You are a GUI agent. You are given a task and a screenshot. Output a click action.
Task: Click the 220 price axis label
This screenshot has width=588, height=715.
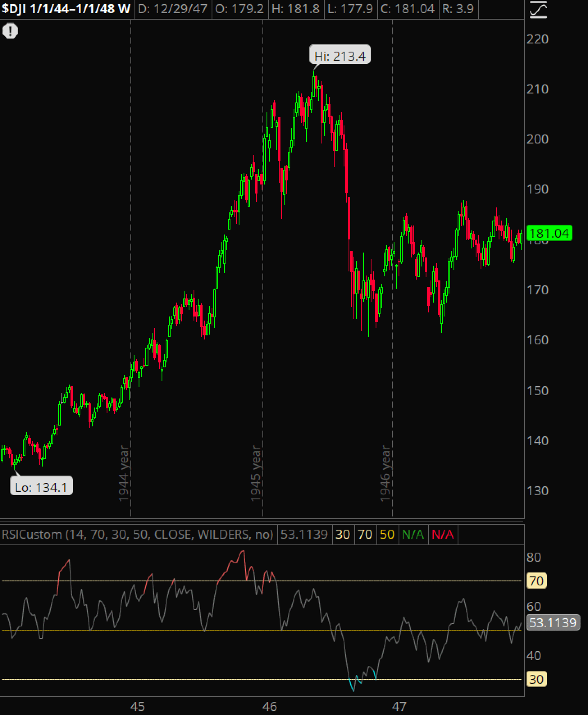(x=537, y=39)
